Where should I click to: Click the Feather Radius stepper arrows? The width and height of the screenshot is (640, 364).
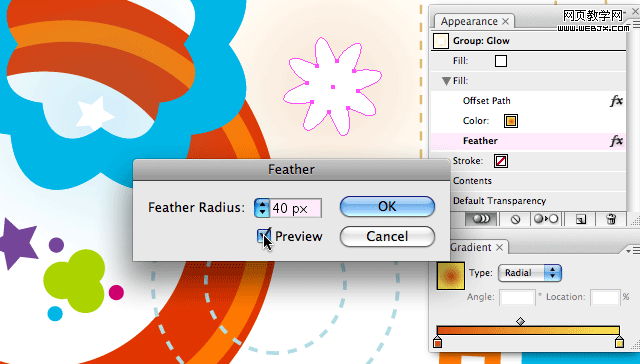click(262, 208)
